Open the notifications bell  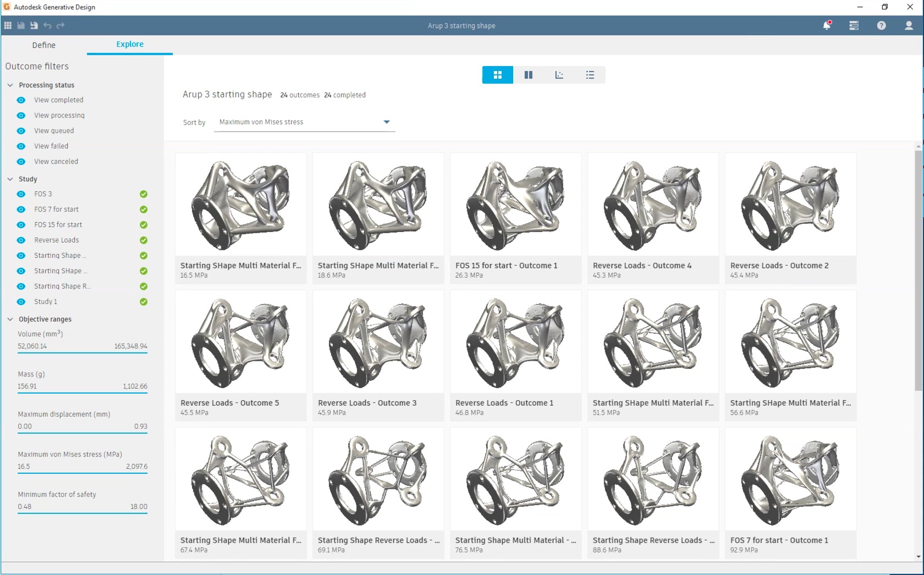[x=826, y=25]
